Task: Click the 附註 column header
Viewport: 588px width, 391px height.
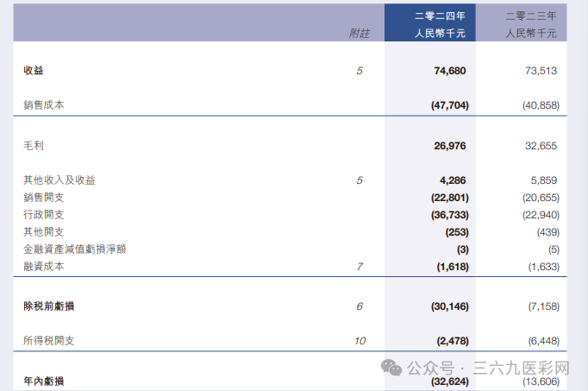Action: (x=359, y=34)
